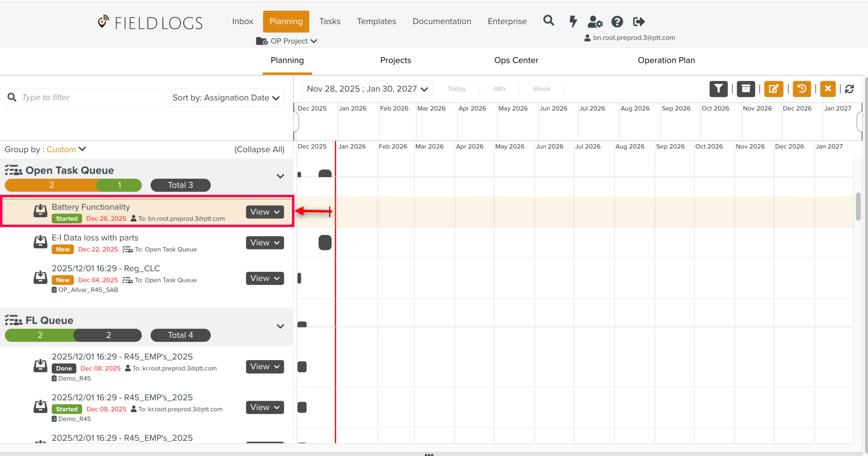The width and height of the screenshot is (868, 456).
Task: Collapse the FL Queue group
Action: pos(280,326)
